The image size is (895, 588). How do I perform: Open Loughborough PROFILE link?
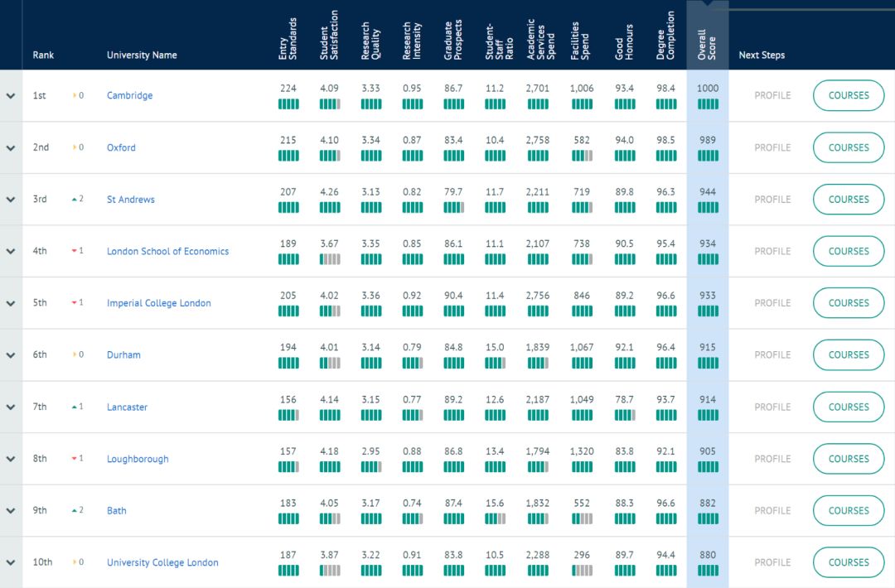(x=772, y=459)
